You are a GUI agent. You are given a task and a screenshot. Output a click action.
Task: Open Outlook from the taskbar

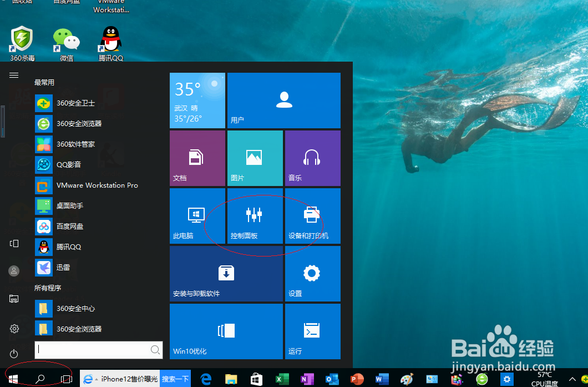click(x=332, y=379)
